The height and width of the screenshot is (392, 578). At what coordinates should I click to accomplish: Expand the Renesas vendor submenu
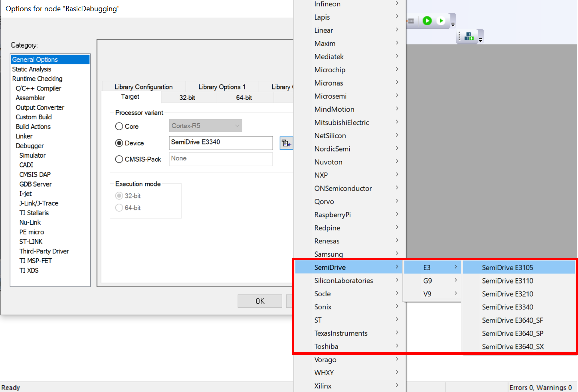[350, 241]
